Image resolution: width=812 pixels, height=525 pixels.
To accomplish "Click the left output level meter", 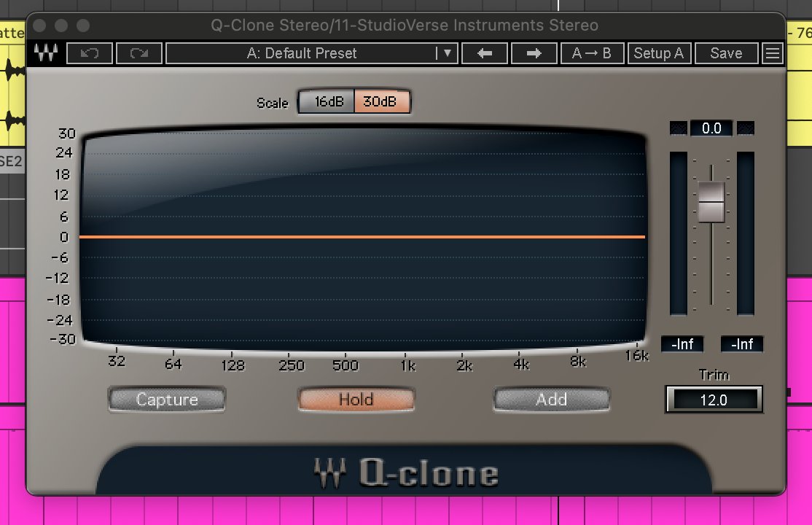I will 679,233.
